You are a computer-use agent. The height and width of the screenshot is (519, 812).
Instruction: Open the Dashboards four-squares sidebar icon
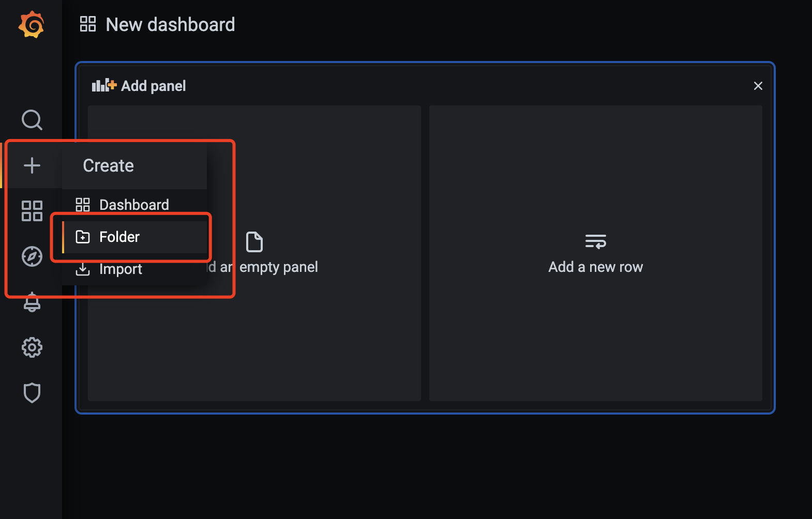(x=32, y=211)
